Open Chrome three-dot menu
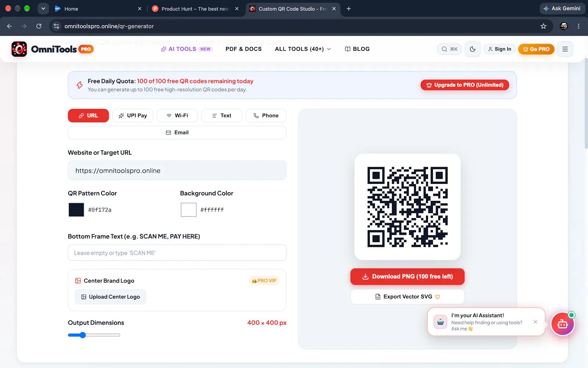The height and width of the screenshot is (368, 588). (578, 26)
